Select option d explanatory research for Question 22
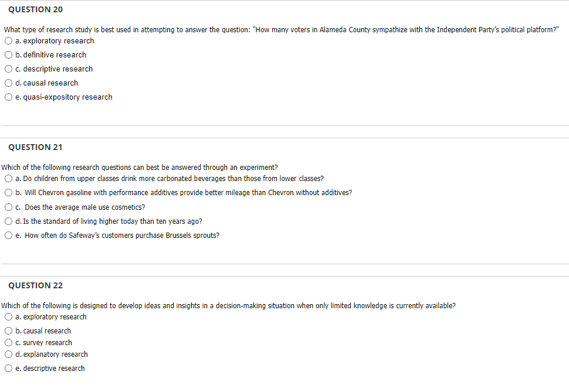 click(x=8, y=354)
